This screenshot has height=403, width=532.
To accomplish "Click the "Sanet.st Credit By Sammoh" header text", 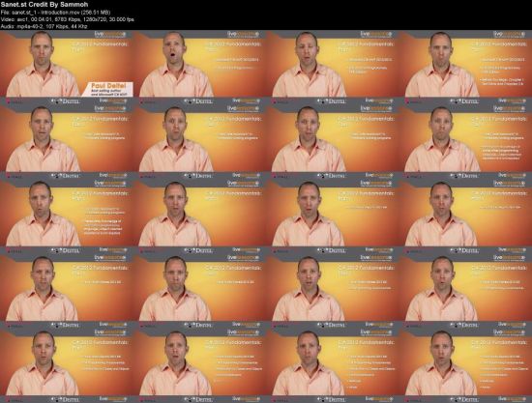I will [x=44, y=5].
